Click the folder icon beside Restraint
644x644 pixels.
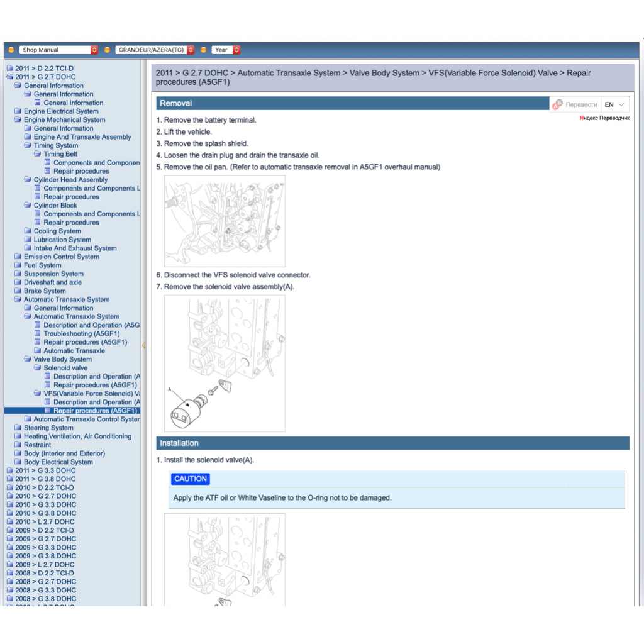tap(18, 445)
